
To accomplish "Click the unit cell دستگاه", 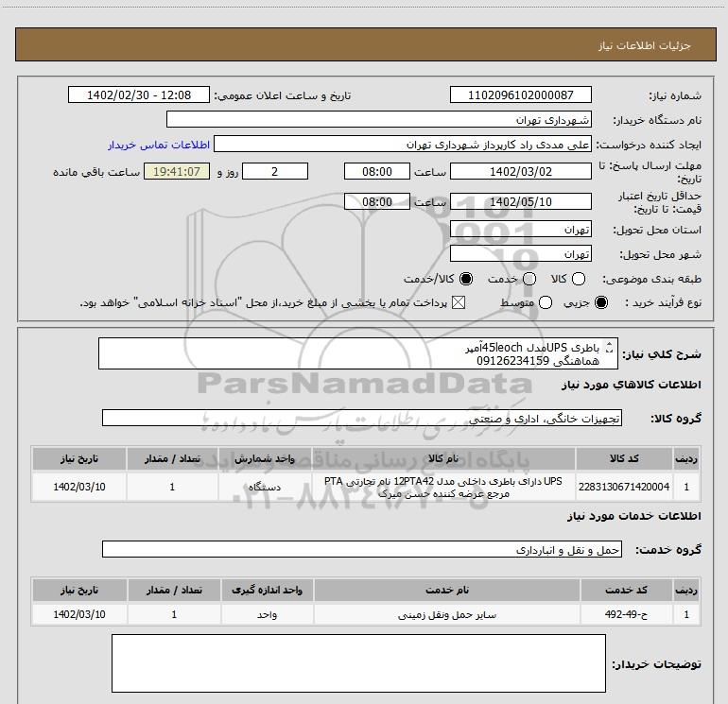I will coord(265,487).
